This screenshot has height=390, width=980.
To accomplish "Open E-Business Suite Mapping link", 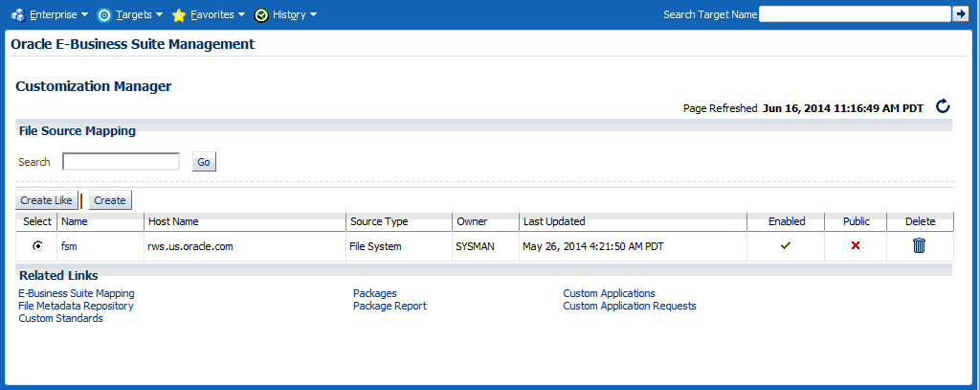I will click(x=77, y=293).
